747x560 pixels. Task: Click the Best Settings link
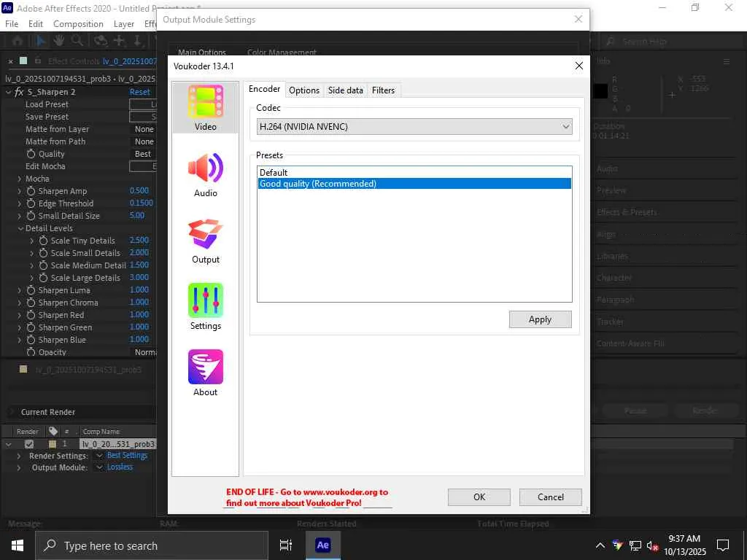[127, 455]
